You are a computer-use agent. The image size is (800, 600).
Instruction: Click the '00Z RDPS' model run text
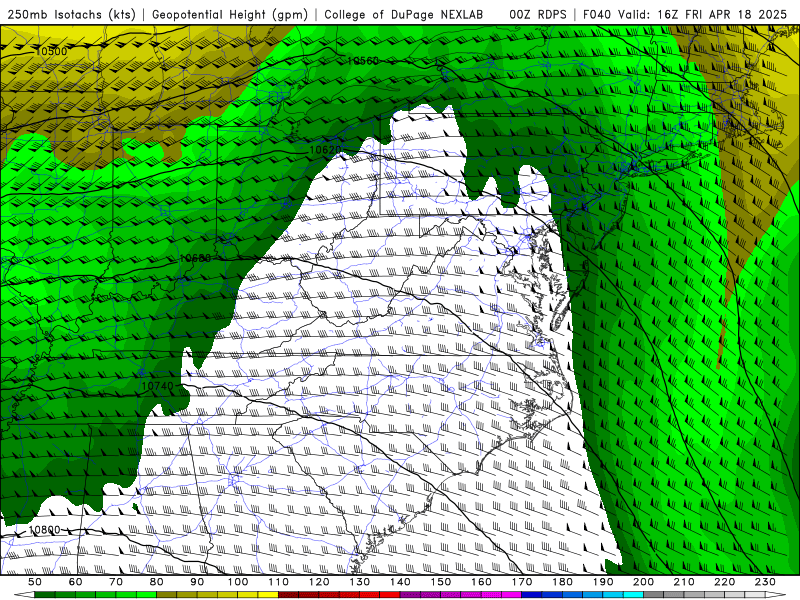[538, 14]
